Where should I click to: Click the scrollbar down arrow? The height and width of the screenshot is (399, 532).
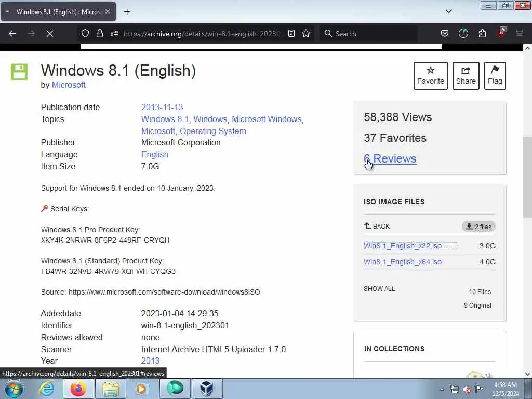pos(527,374)
